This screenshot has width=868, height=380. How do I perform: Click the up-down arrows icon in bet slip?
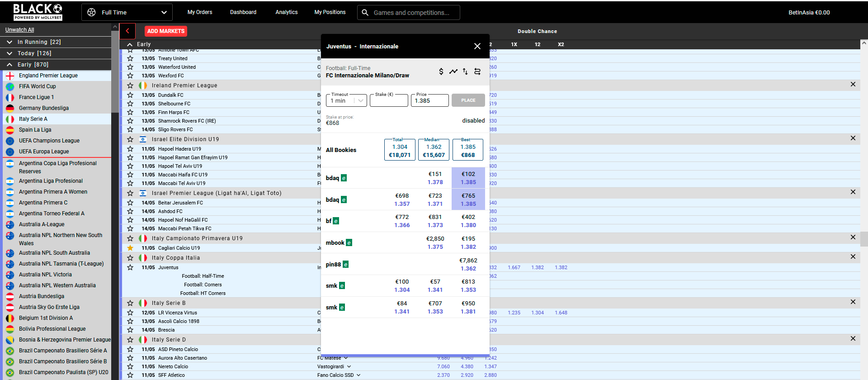pyautogui.click(x=465, y=71)
